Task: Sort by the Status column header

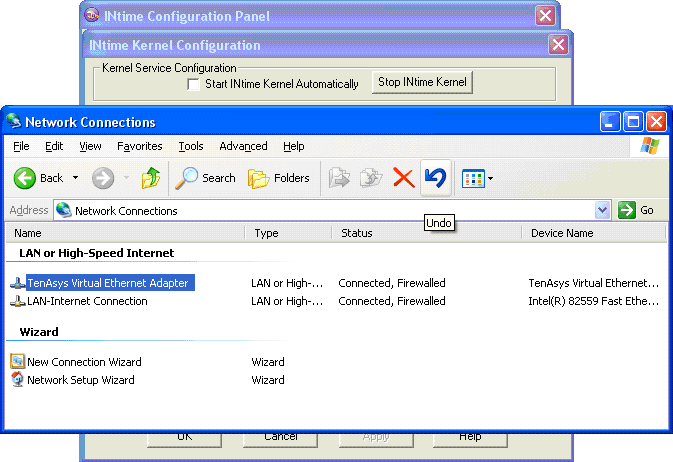Action: pos(356,233)
